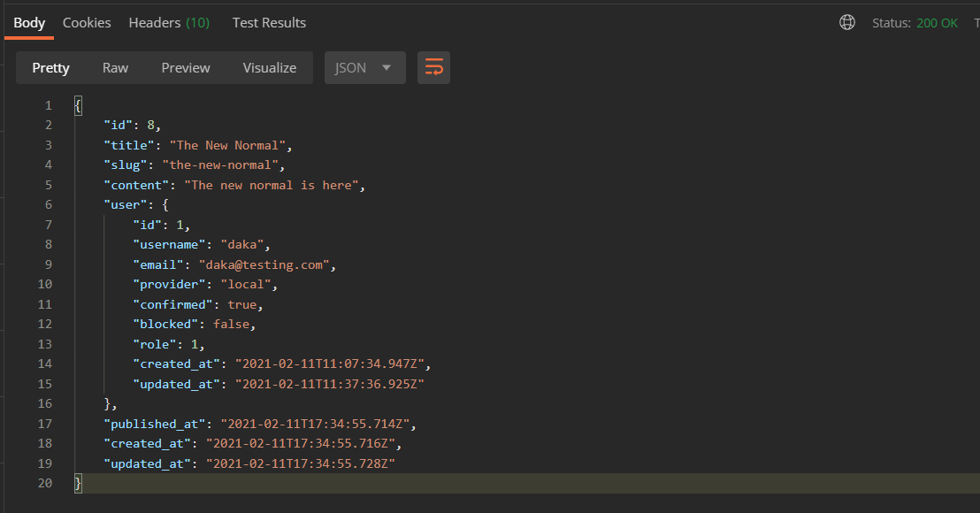
Task: Click the "The New Normal" value
Action: (227, 145)
